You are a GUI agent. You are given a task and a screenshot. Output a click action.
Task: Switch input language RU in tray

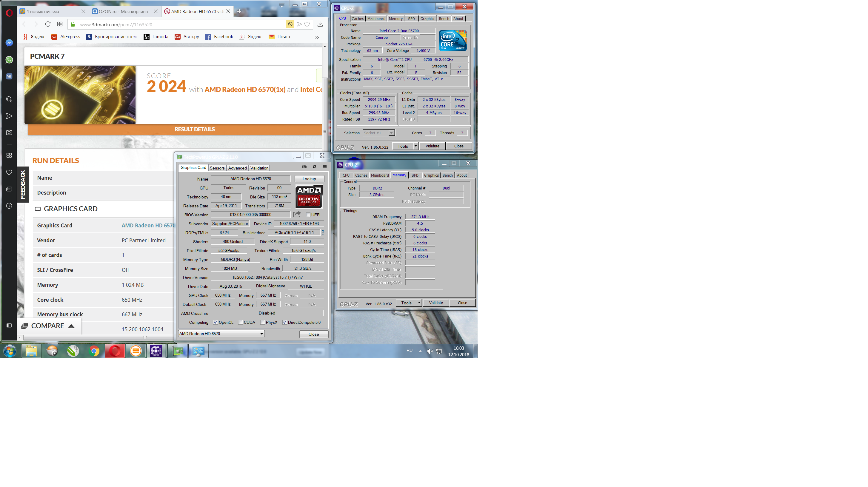[x=410, y=351]
